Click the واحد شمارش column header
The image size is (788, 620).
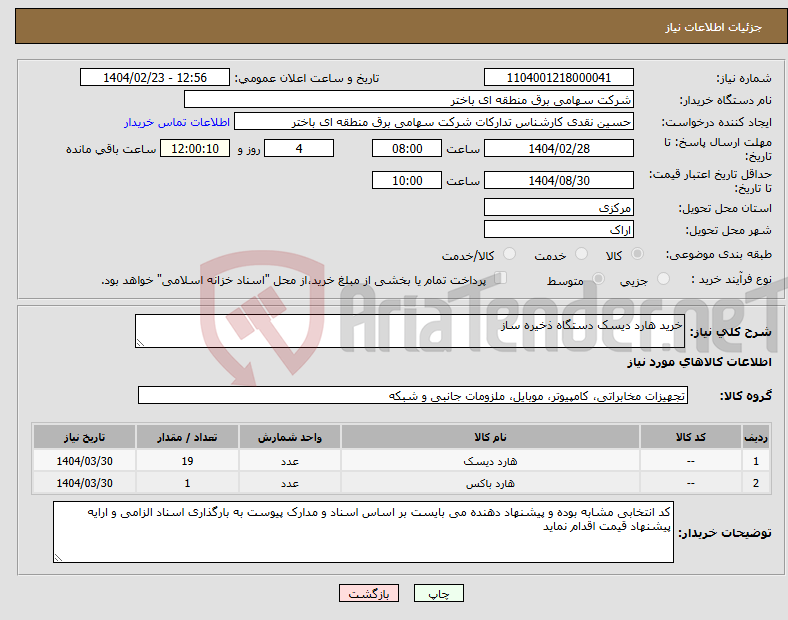tap(290, 437)
